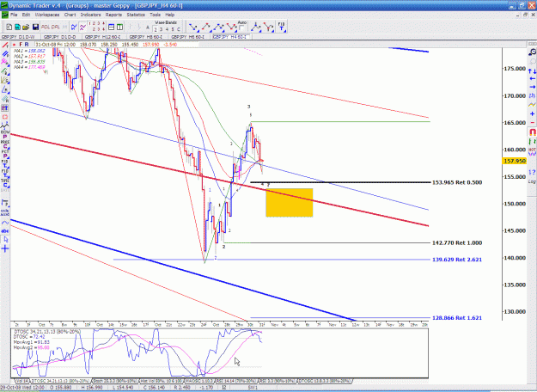Select the PRICE C tool icon

(5, 145)
